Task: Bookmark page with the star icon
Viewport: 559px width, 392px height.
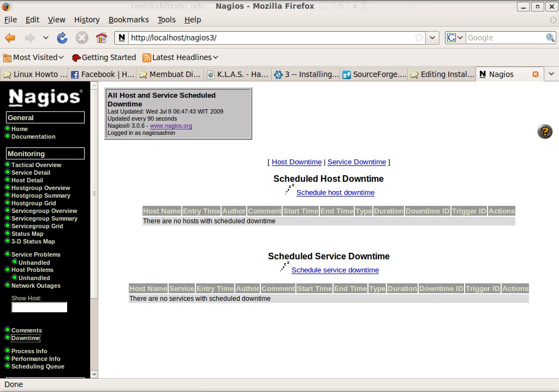Action: point(419,38)
